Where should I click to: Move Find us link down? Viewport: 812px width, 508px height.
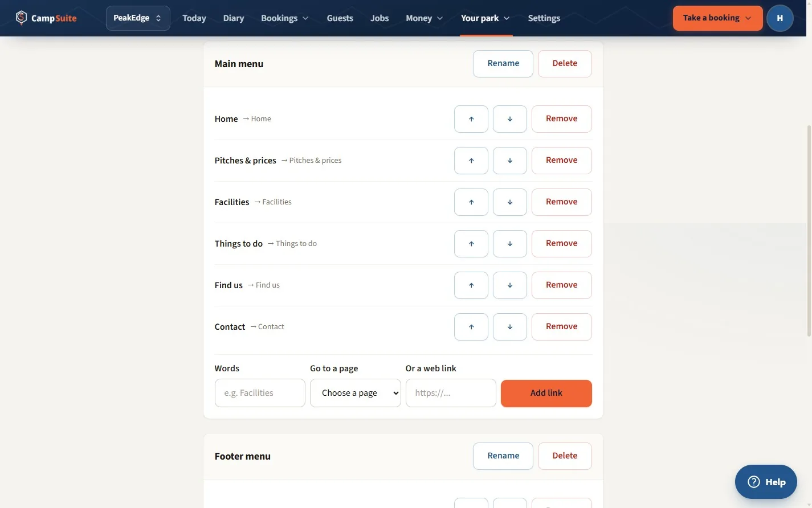[x=510, y=285]
